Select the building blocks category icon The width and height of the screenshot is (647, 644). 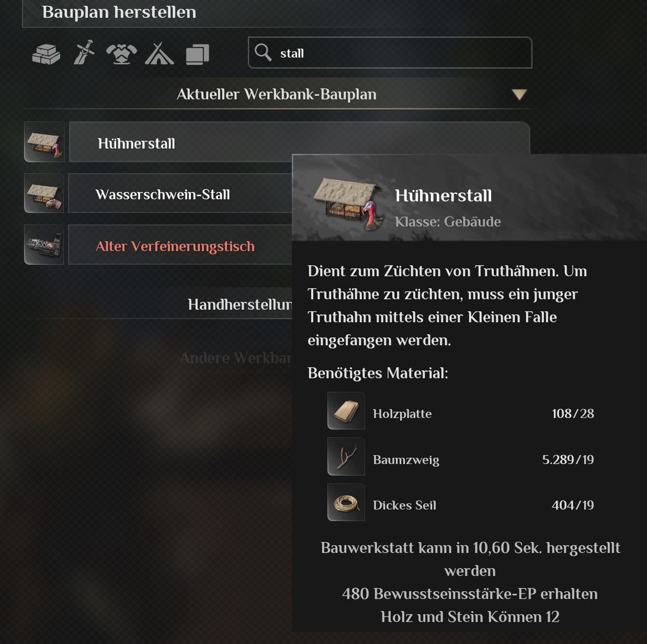tap(46, 53)
